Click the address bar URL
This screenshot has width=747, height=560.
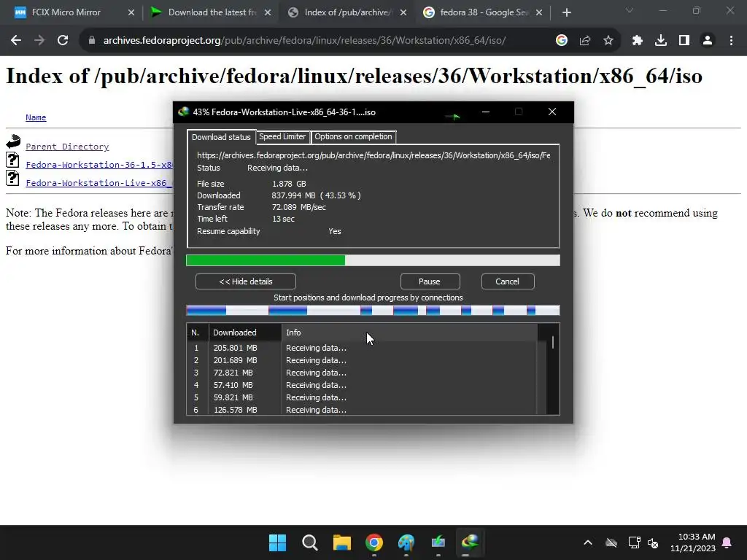pos(304,41)
